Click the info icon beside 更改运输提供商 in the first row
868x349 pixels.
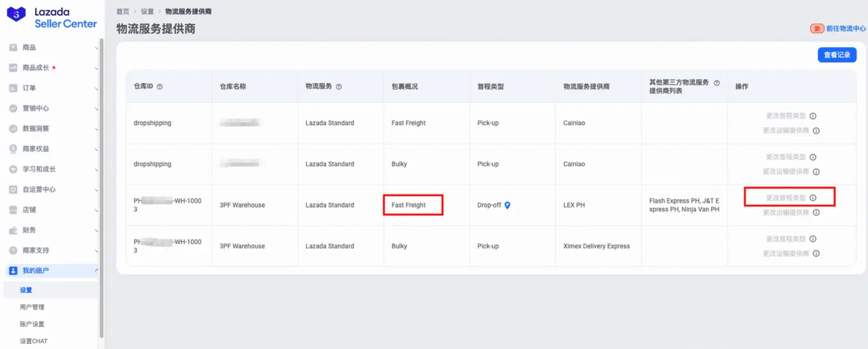click(x=816, y=131)
